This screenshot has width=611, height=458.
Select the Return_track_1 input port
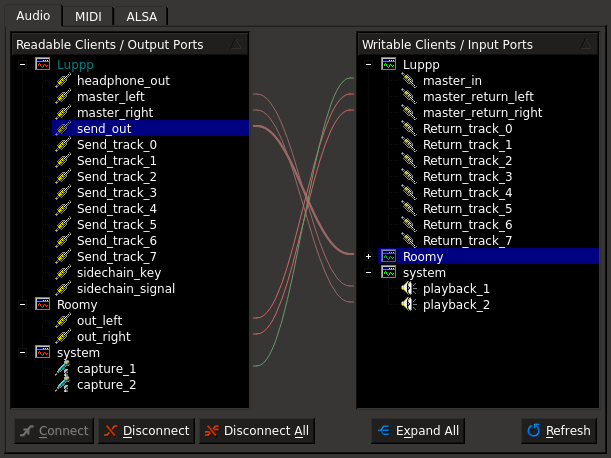point(467,145)
